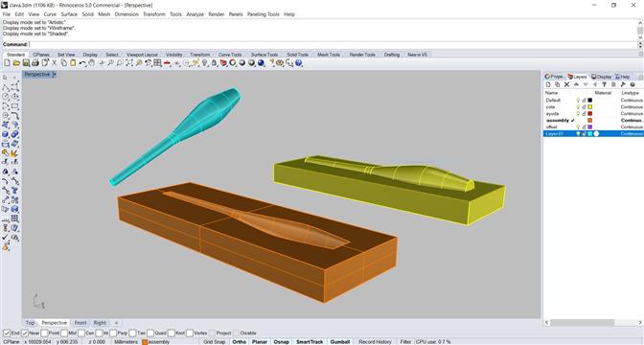Select the Pan hand tool

click(91, 63)
